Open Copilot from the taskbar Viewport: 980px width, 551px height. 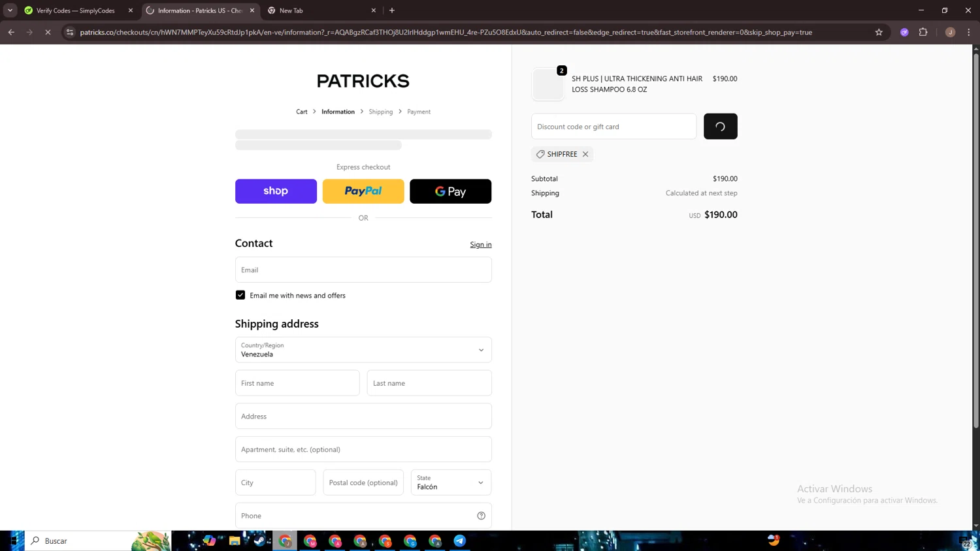point(209,541)
